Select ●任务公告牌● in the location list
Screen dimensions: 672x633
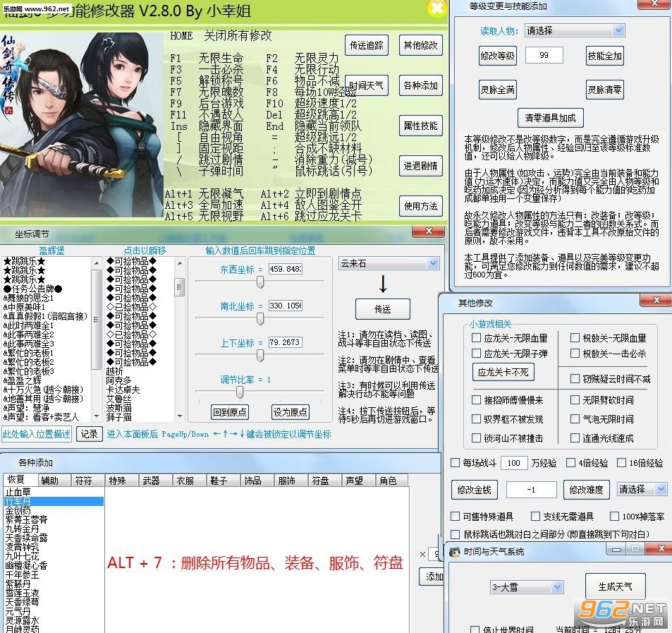(33, 289)
